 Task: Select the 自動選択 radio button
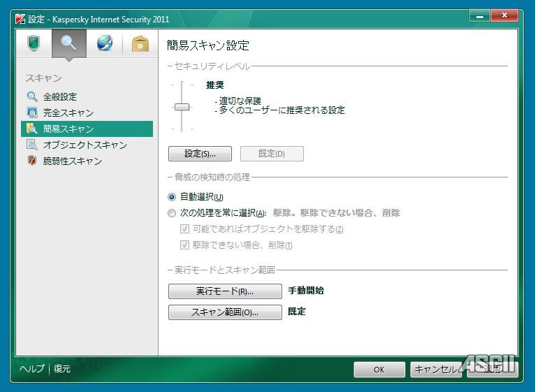tap(172, 197)
